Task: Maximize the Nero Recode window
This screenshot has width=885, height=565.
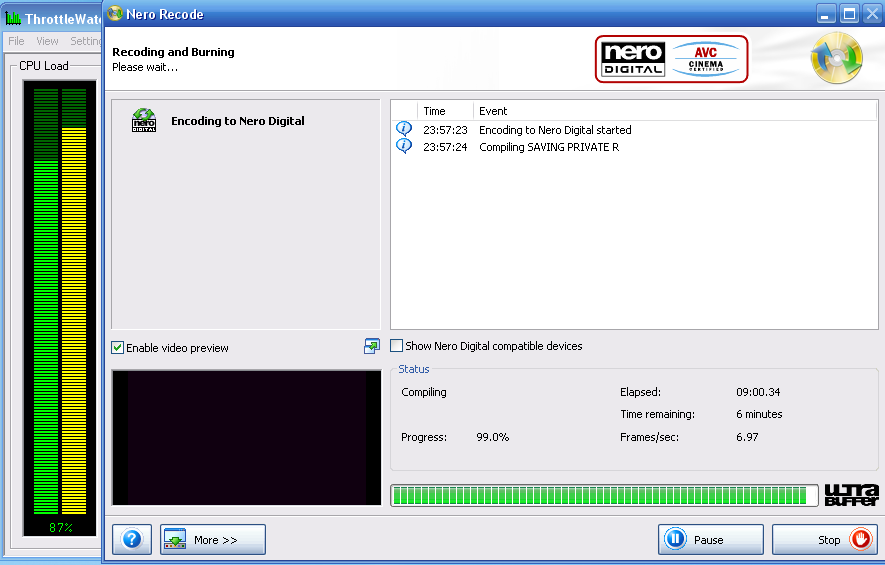Action: [x=849, y=14]
